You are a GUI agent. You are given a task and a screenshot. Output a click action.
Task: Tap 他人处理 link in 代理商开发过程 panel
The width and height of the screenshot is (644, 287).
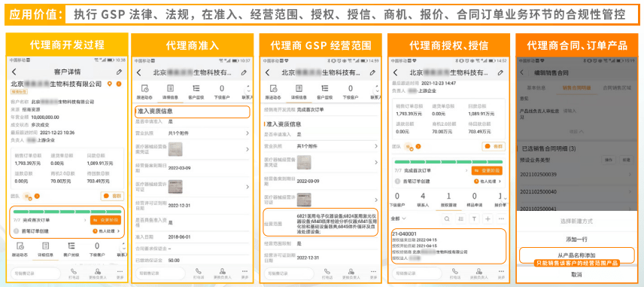107,231
